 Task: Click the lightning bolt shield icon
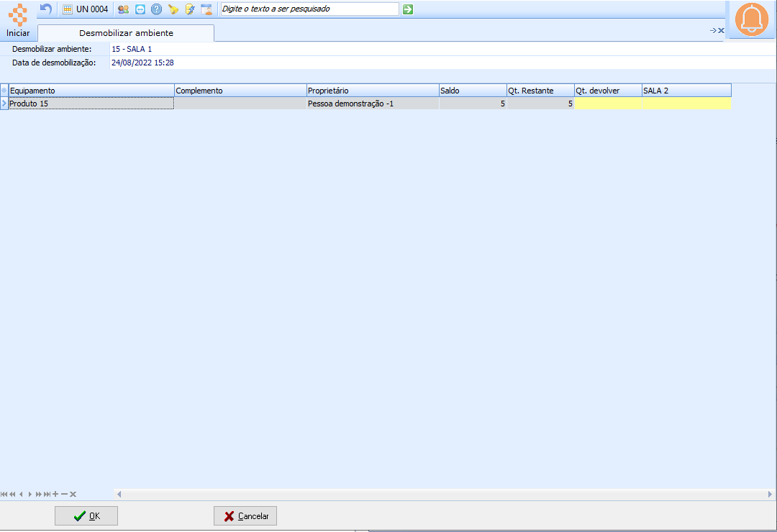[x=190, y=9]
